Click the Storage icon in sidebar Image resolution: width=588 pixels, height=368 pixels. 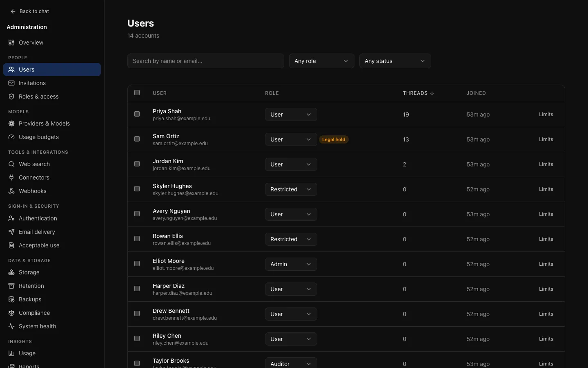click(11, 272)
